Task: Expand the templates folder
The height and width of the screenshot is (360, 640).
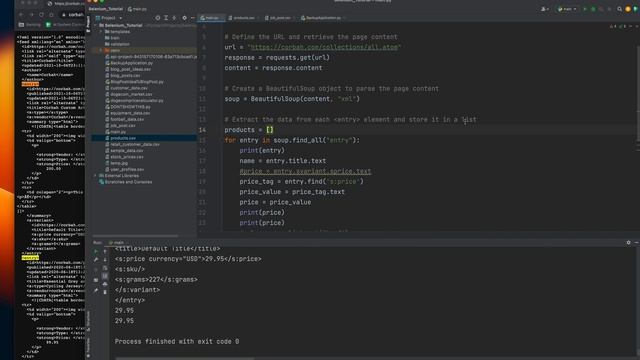Action: coord(101,31)
